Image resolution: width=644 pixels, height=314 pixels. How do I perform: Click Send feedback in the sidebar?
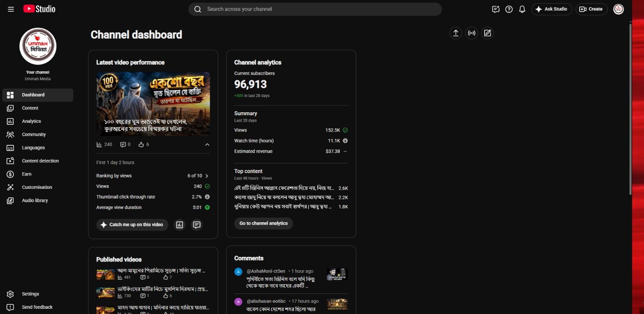click(38, 307)
